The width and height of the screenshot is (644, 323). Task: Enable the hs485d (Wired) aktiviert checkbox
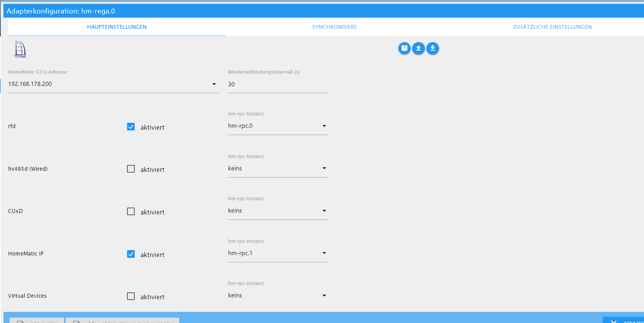tap(131, 169)
